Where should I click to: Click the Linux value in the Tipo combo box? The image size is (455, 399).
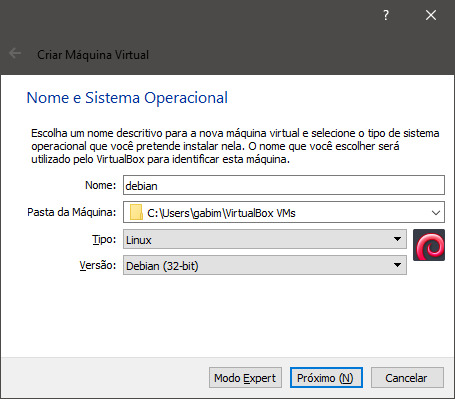pos(139,240)
